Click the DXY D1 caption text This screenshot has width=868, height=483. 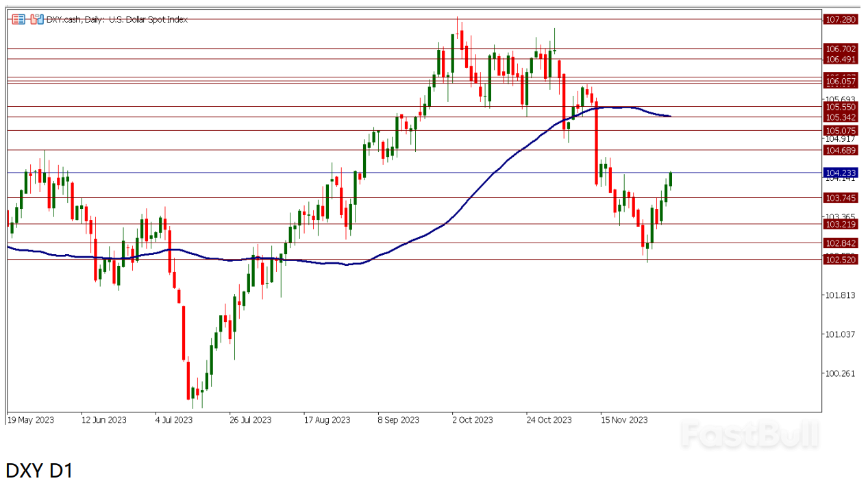coord(39,470)
